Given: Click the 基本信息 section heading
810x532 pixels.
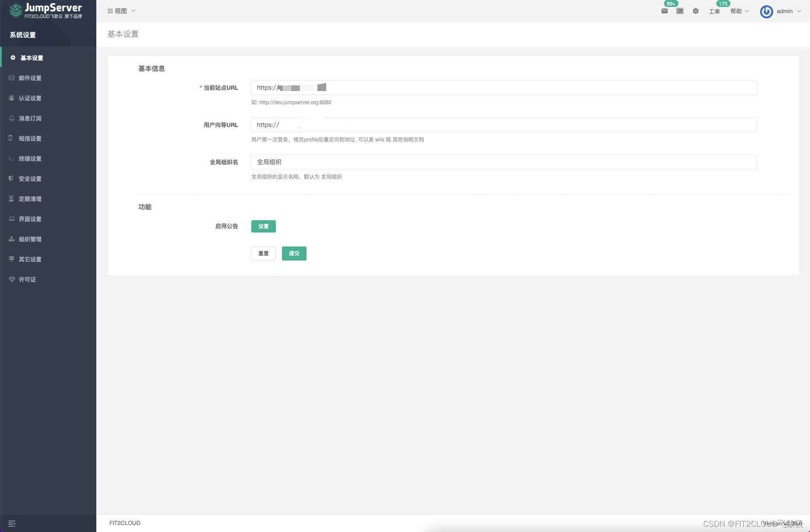Looking at the screenshot, I should pos(151,69).
